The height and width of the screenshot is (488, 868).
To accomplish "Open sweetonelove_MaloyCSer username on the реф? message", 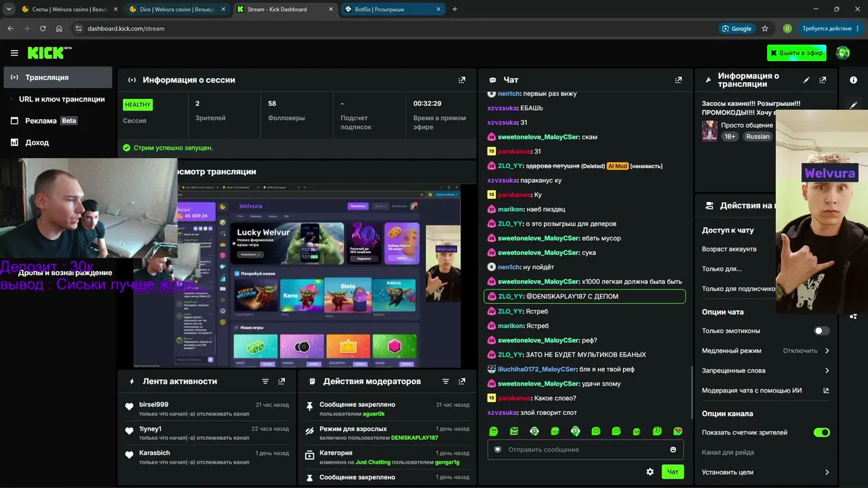I will coord(538,340).
